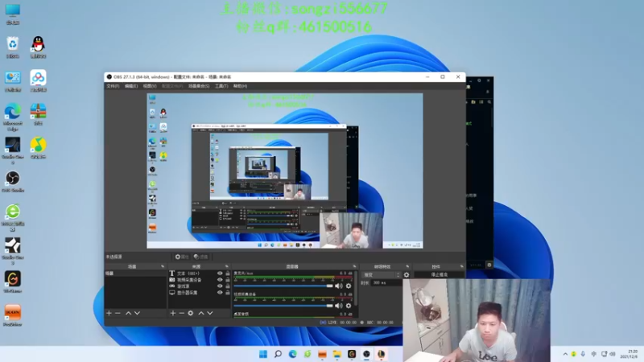Screen dimensions: 644x362
Task: Open source properties gear in the sources toolbar
Action: click(x=191, y=313)
